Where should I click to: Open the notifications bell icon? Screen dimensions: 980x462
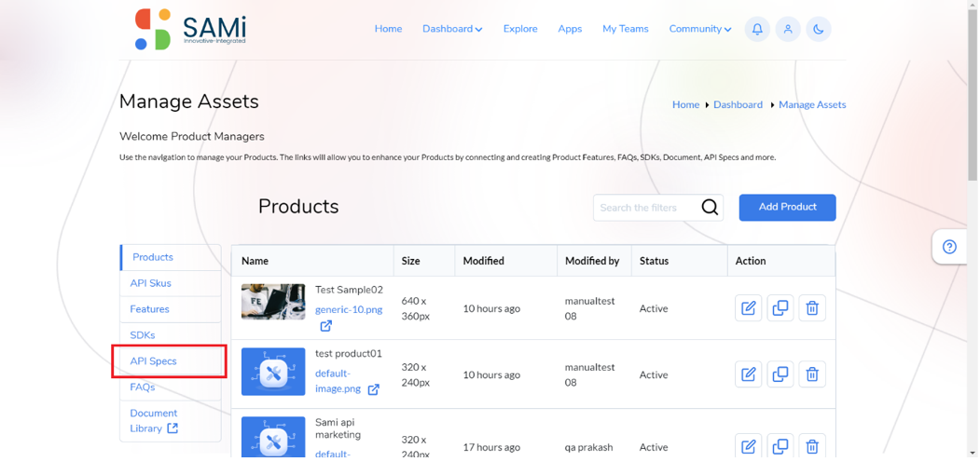pyautogui.click(x=757, y=30)
